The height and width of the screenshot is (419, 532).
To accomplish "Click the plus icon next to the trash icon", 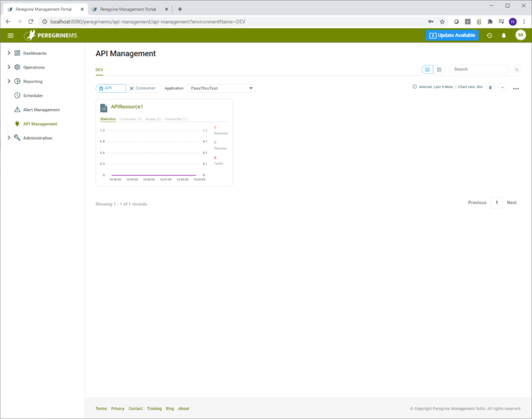I will pos(502,87).
